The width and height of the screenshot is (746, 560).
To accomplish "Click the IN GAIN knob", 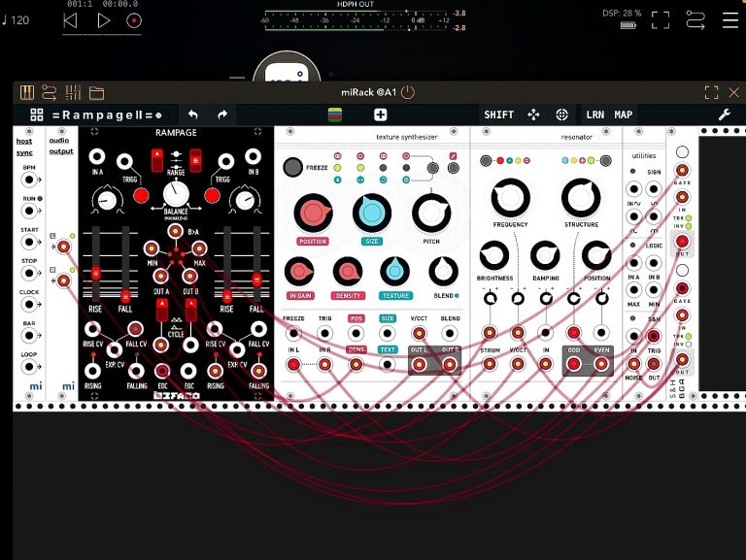I will point(299,272).
